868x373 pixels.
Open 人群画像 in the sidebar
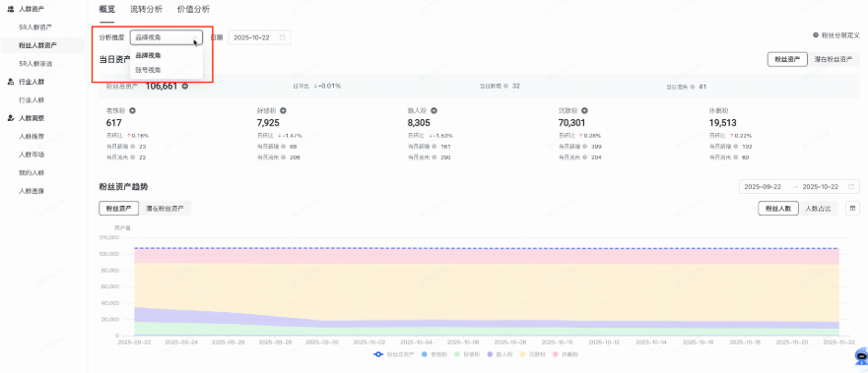coord(31,191)
